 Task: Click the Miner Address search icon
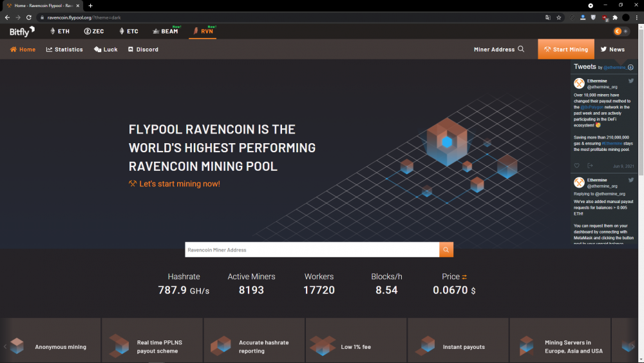(521, 49)
